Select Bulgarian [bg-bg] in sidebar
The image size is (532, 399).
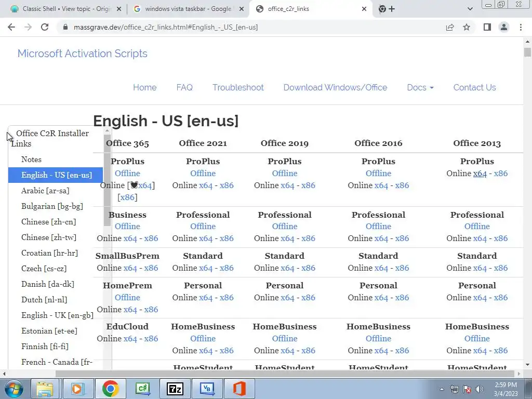tap(52, 206)
